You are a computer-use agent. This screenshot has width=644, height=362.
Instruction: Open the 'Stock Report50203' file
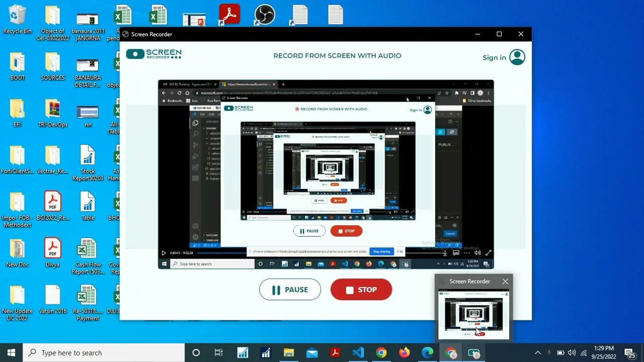tap(88, 163)
